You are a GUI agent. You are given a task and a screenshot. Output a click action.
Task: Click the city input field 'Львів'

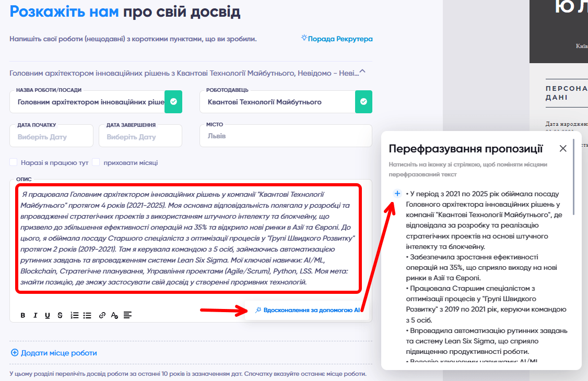286,136
